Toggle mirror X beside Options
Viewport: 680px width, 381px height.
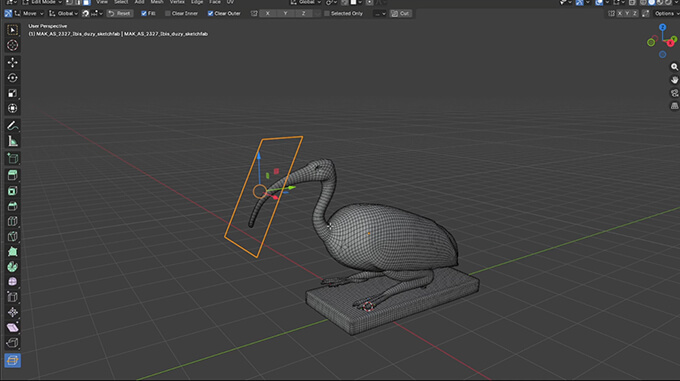(620, 13)
